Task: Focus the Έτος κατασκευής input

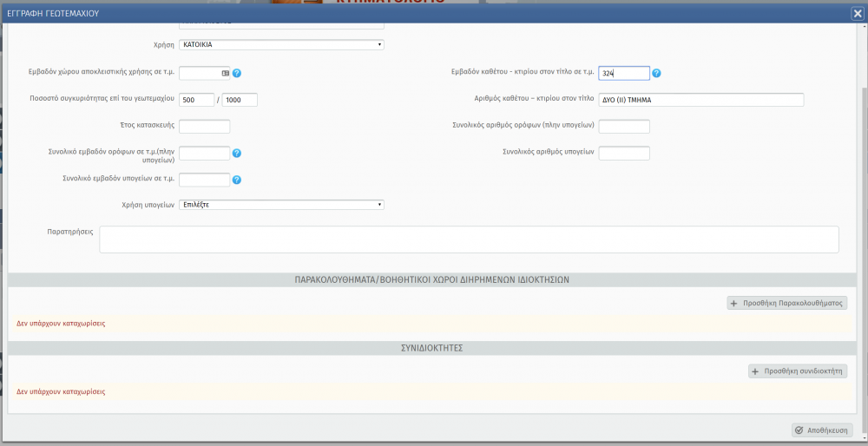Action: (x=204, y=127)
